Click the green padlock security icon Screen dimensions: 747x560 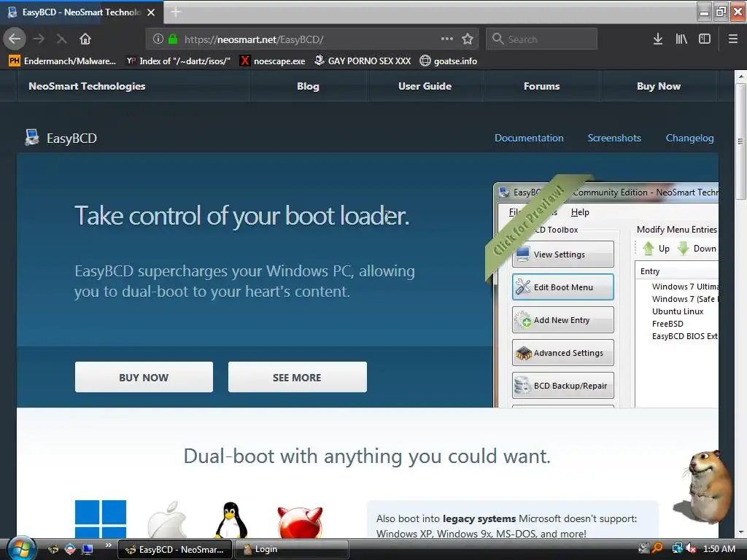coord(173,39)
